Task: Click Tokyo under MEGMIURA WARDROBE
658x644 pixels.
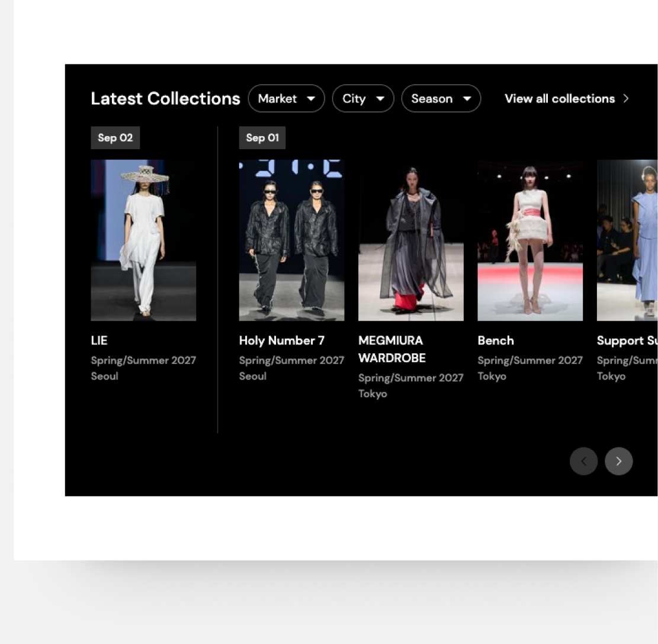Action: 373,394
